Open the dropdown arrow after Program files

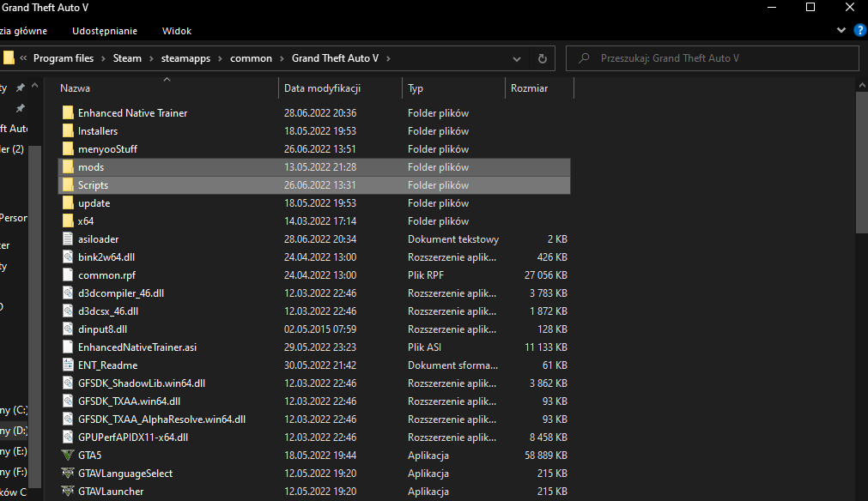(x=103, y=58)
